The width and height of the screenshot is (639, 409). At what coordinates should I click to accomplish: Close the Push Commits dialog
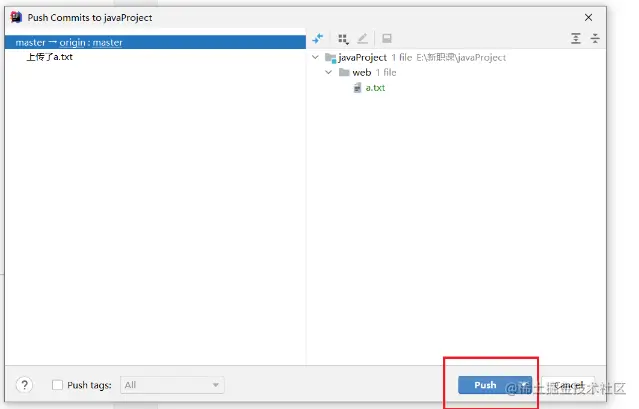coord(588,17)
